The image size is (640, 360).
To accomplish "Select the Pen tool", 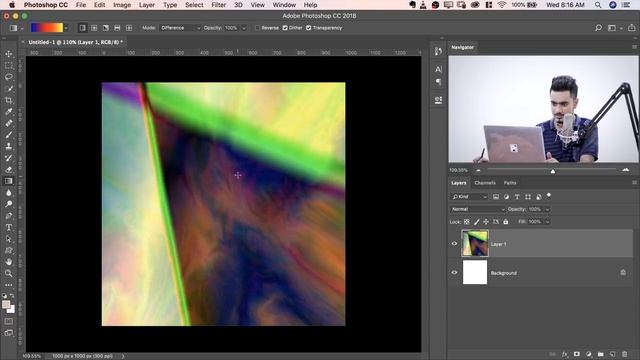I will point(9,216).
